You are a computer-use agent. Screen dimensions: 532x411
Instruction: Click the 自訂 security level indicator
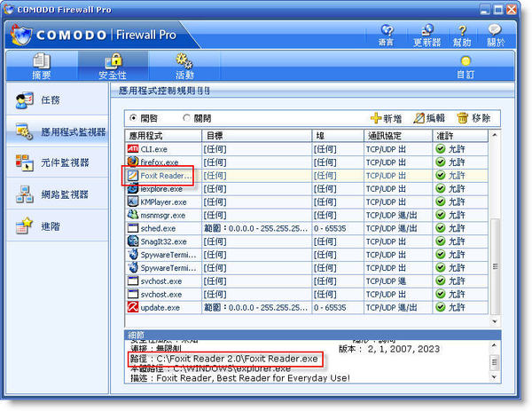(465, 67)
